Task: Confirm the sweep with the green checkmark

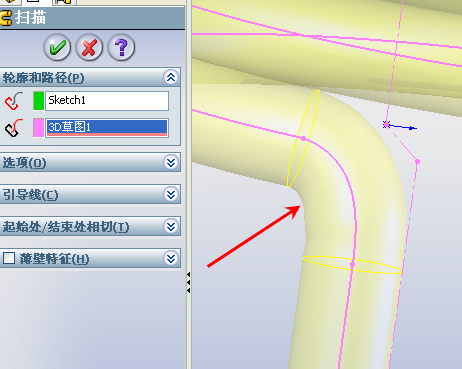Action: tap(57, 47)
